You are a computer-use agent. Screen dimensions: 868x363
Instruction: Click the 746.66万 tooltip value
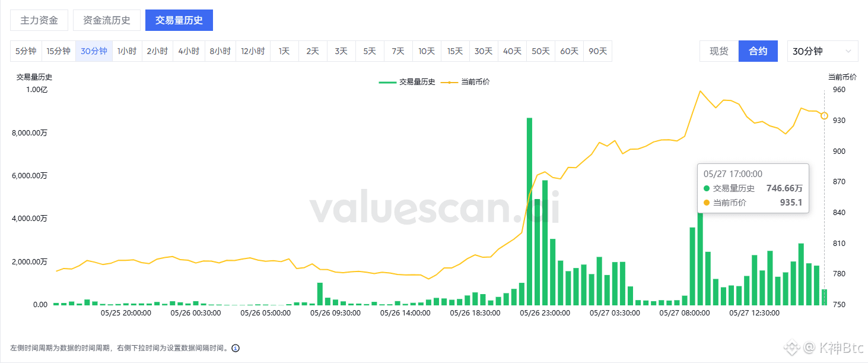click(784, 188)
